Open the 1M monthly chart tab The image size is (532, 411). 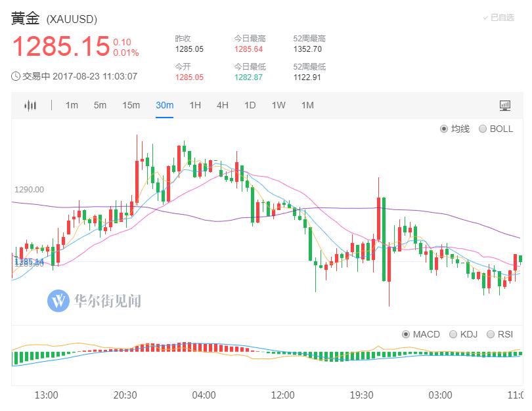point(305,105)
